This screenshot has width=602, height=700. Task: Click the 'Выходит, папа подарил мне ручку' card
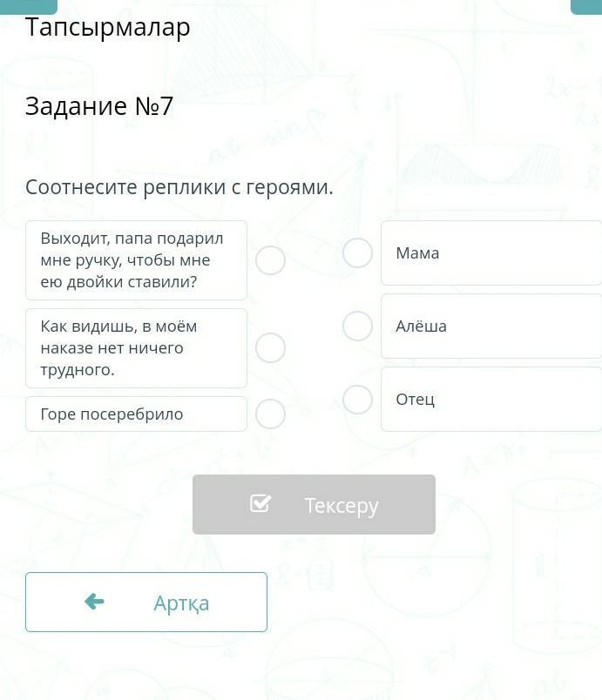[x=136, y=260]
